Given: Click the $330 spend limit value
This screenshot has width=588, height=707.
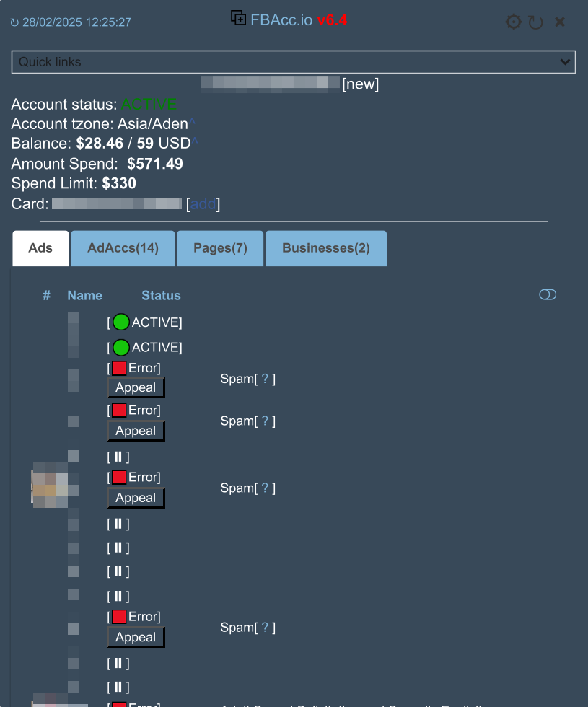Looking at the screenshot, I should pos(119,183).
